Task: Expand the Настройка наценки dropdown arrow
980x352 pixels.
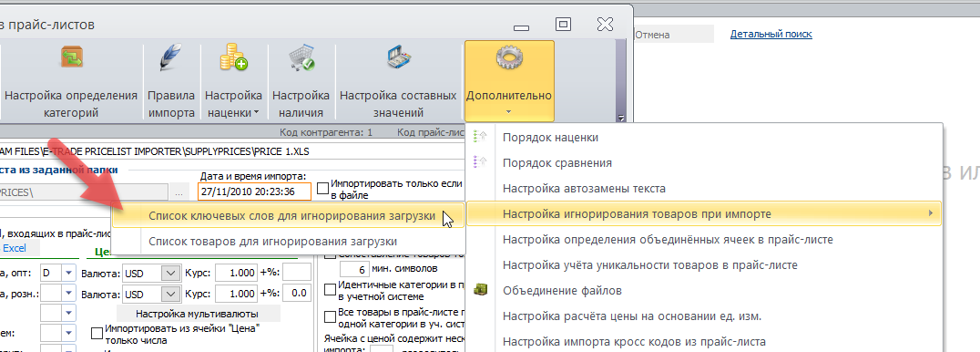Action: point(257,113)
